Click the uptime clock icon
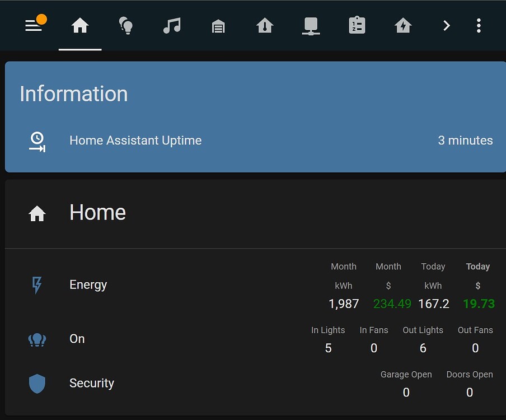The height and width of the screenshot is (420, 506). pos(37,141)
